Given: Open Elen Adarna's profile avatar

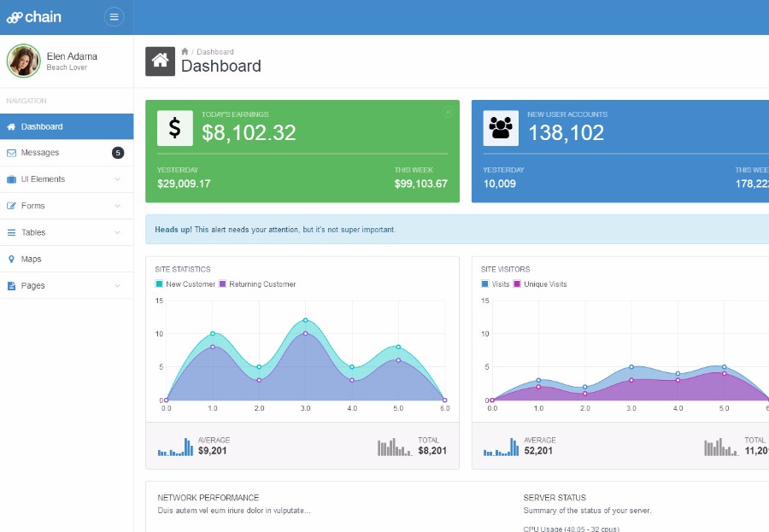Looking at the screenshot, I should tap(24, 61).
